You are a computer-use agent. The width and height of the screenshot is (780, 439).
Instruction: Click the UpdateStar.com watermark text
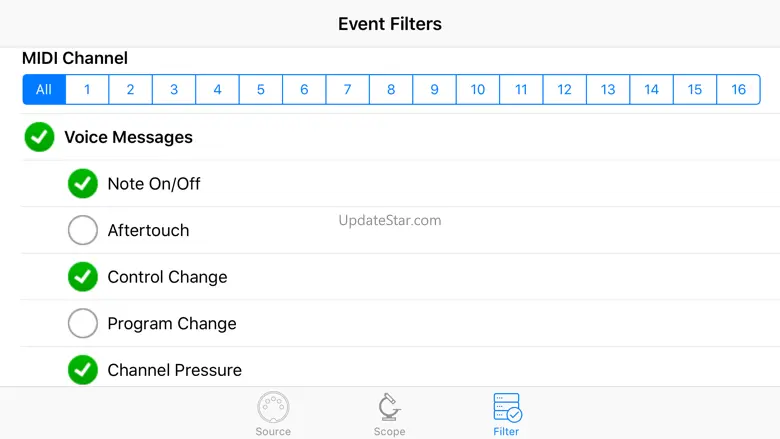point(390,220)
